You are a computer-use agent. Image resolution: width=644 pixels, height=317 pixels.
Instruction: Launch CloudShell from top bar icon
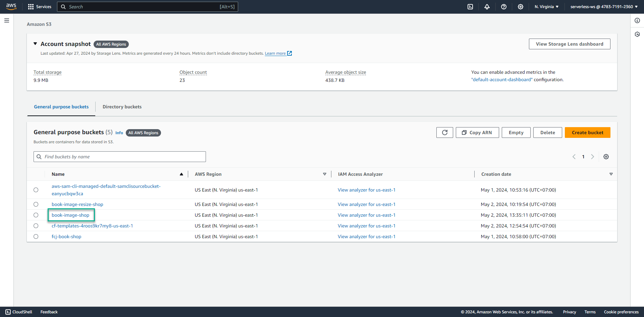(470, 7)
